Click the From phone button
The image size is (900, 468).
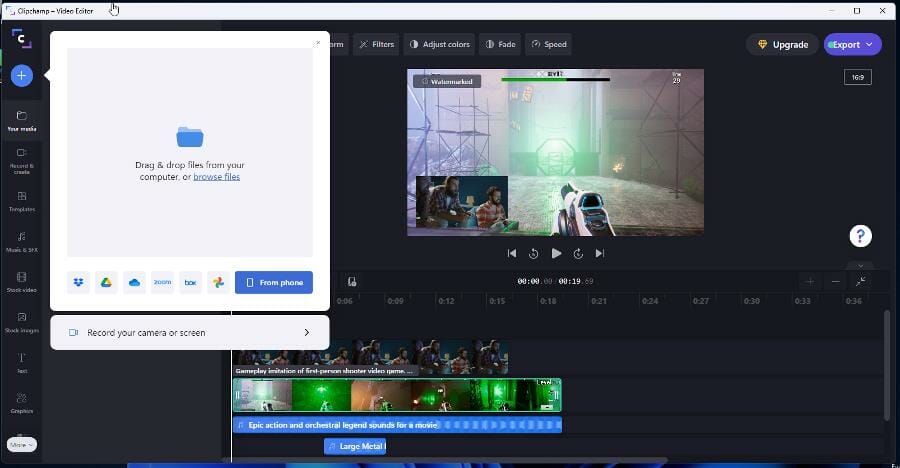274,283
